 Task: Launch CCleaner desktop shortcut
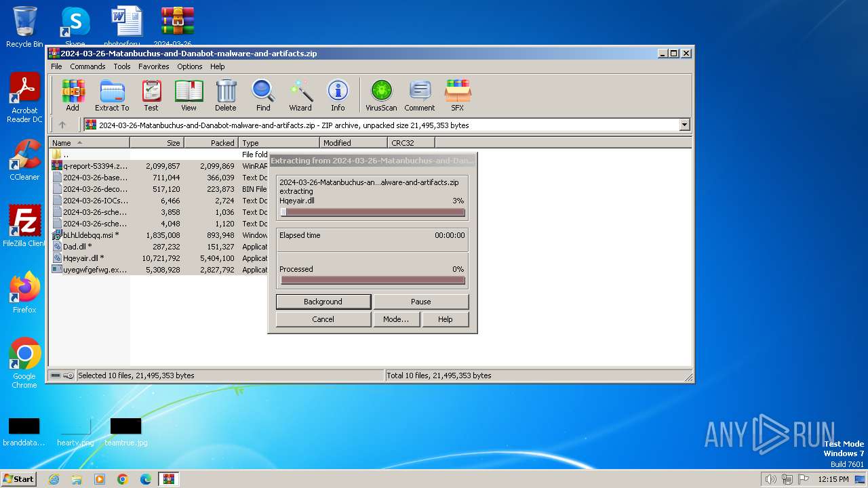pos(24,160)
